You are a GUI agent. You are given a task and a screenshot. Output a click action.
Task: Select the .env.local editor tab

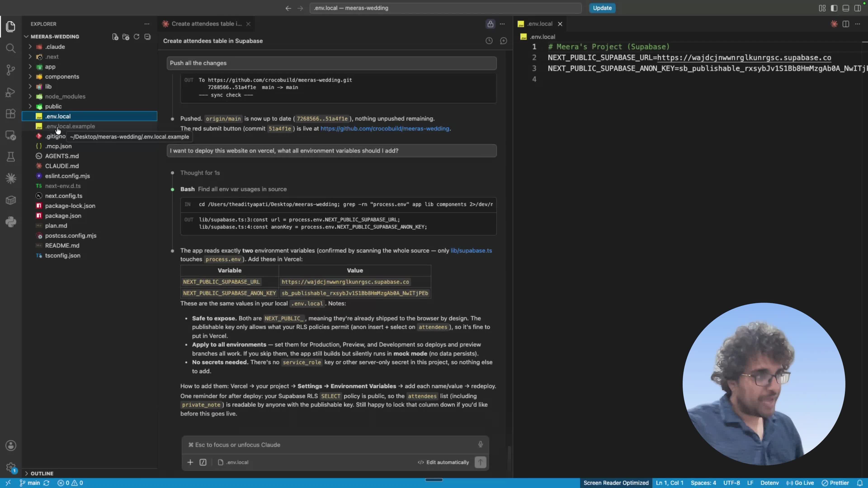540,24
